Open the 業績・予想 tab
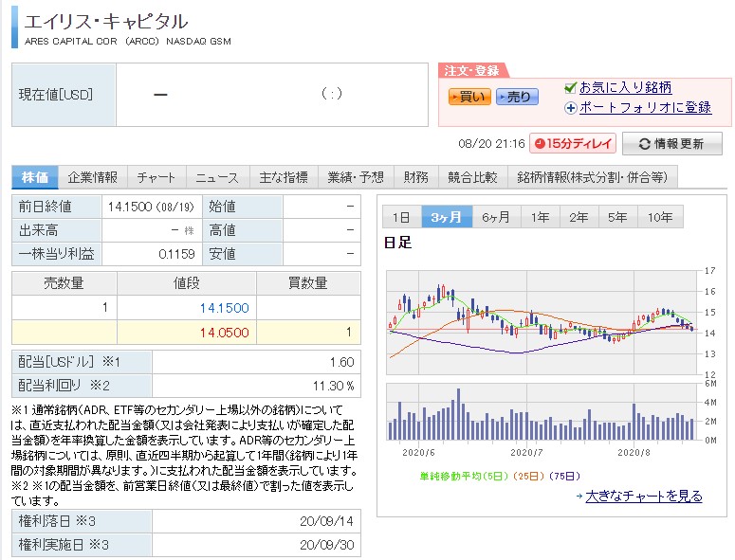735x560 pixels. pyautogui.click(x=356, y=177)
